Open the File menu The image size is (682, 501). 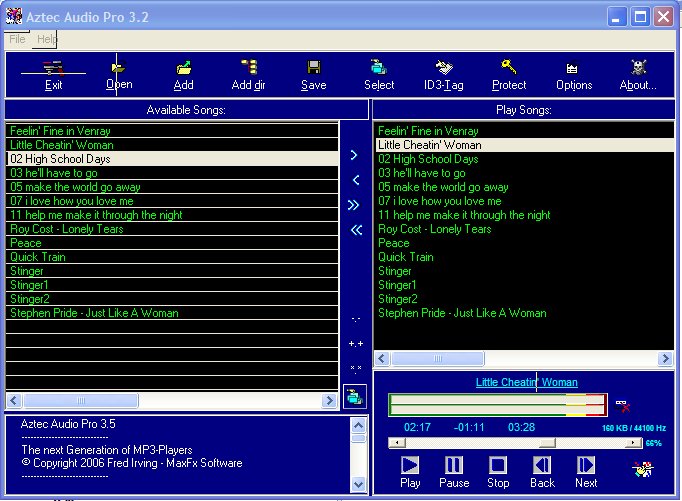(17, 39)
